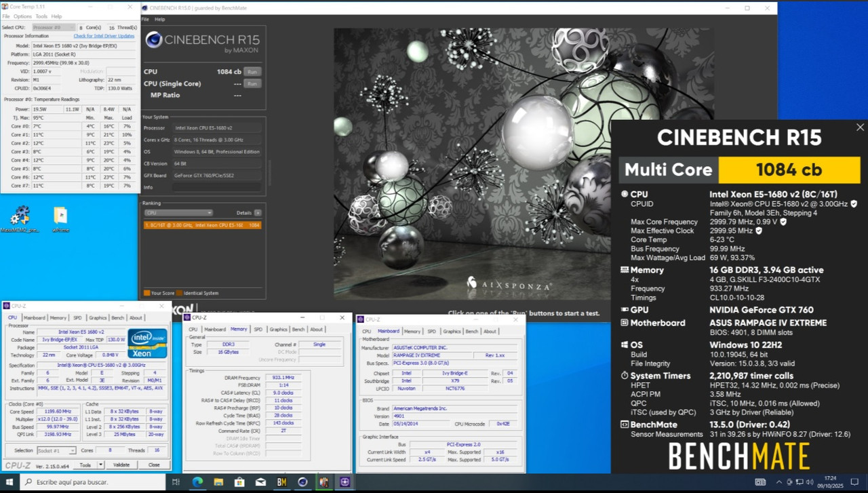
Task: Expand the Select CPU Processor #0 dropdown
Action: pos(54,28)
